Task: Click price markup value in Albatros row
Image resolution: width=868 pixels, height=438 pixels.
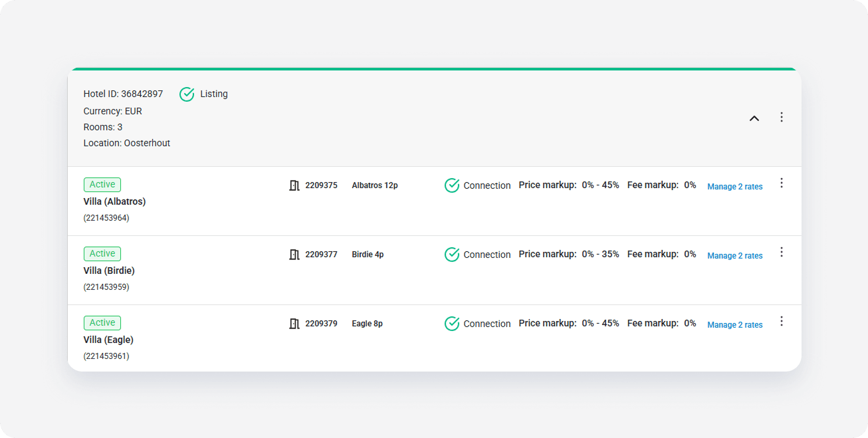Action: click(x=600, y=185)
